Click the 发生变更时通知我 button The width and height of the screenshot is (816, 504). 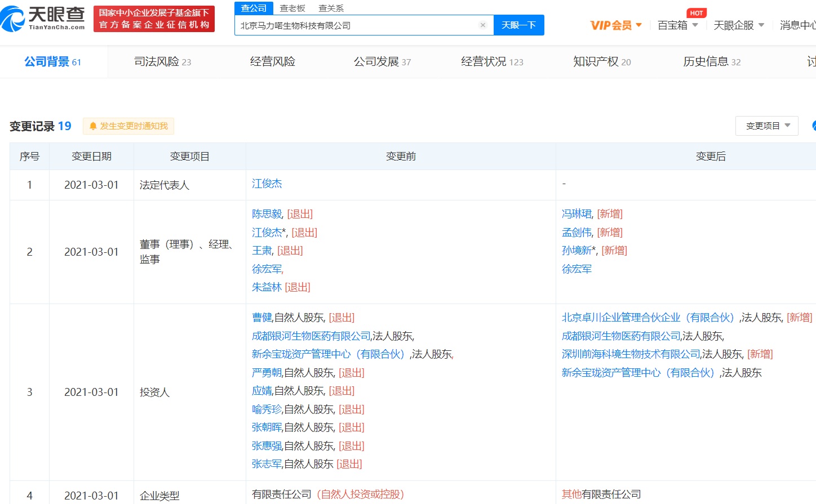[x=128, y=126]
